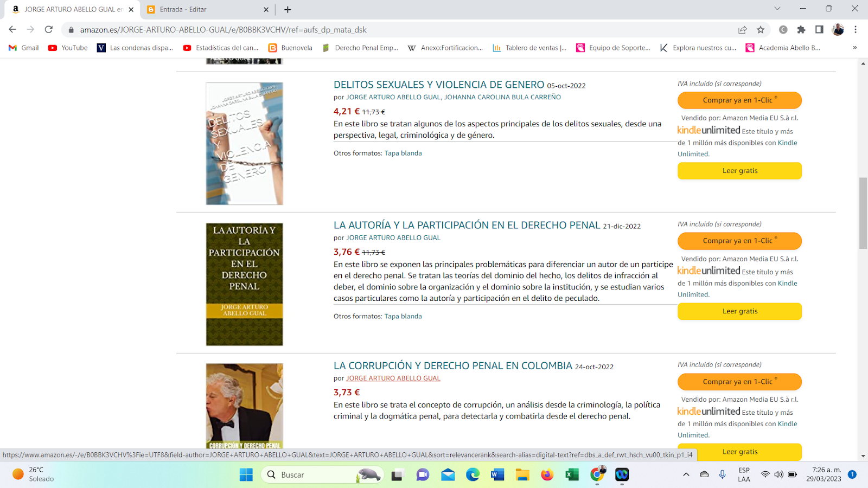
Task: Click Leer gratis for Delitos Sexuales
Action: [x=739, y=170]
